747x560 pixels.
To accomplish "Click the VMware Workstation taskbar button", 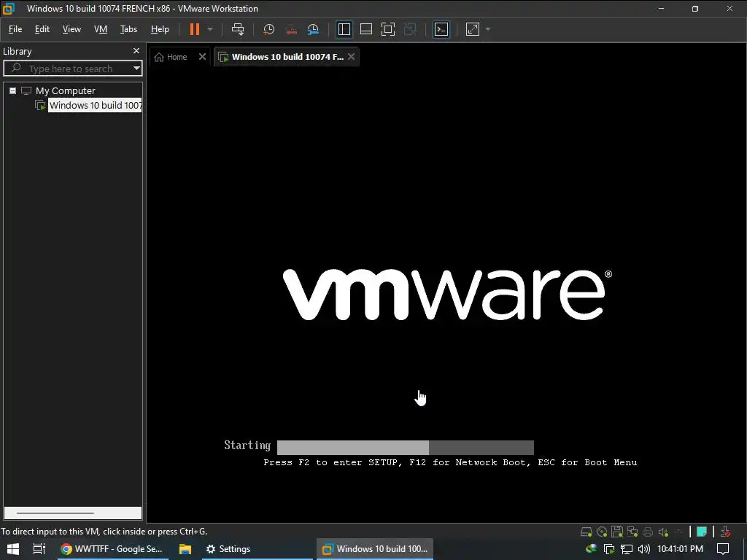I will click(x=375, y=549).
